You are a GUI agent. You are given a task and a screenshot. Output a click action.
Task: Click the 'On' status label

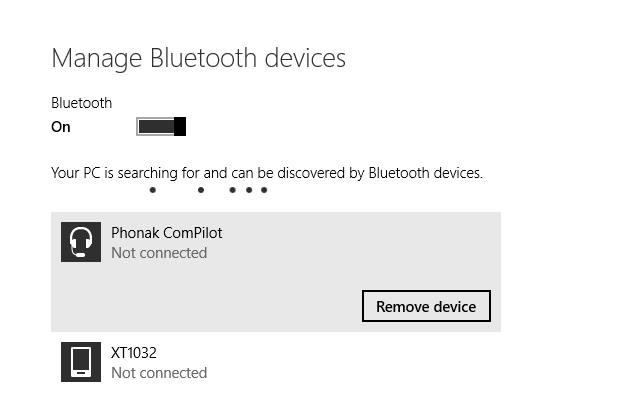61,127
